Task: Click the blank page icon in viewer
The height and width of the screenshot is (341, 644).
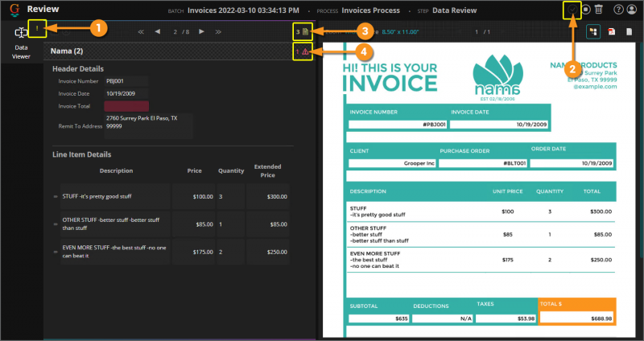Action: [629, 31]
